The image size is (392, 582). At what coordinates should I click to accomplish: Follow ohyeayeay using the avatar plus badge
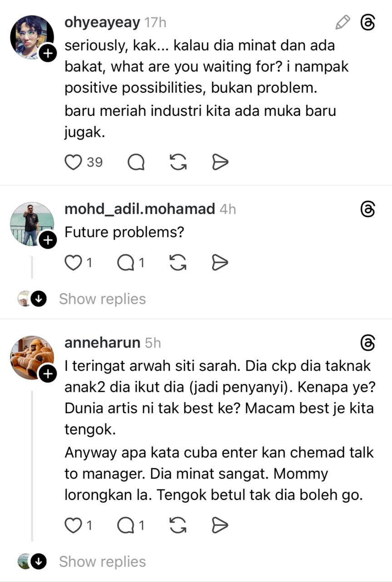pos(48,55)
